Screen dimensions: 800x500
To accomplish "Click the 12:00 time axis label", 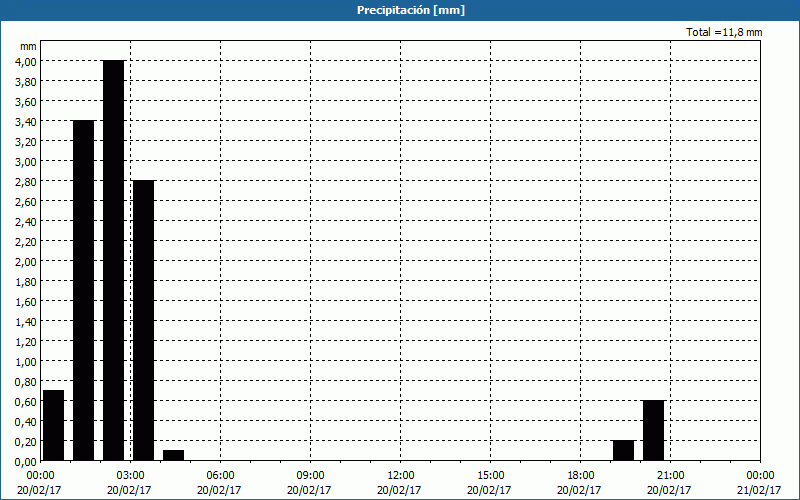I will pyautogui.click(x=401, y=476).
